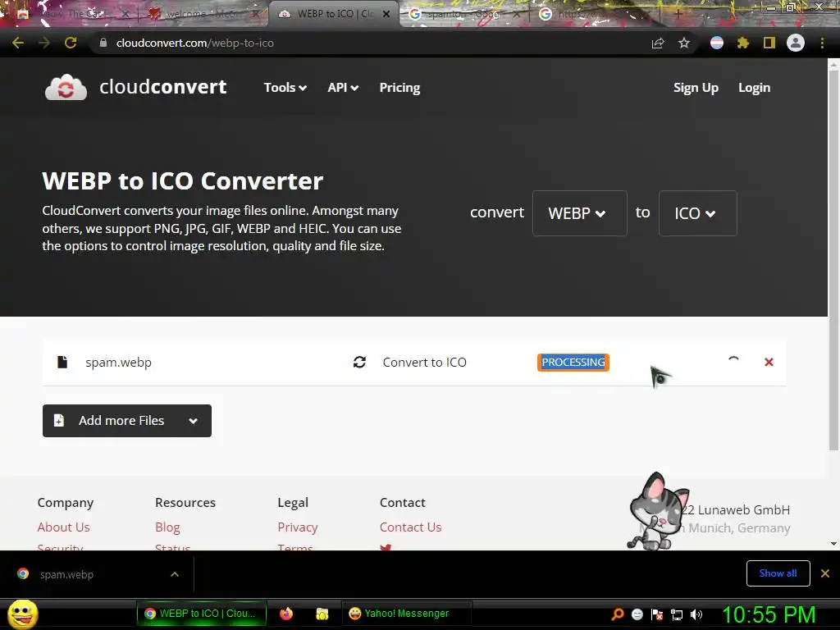The height and width of the screenshot is (630, 840).
Task: Open the Pricing page
Action: [x=399, y=87]
